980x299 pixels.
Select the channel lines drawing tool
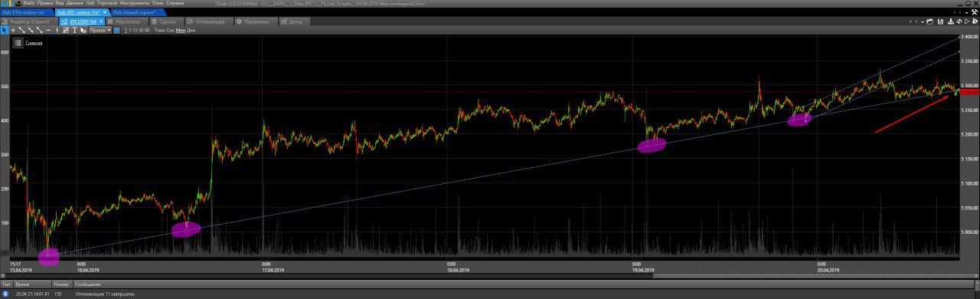coord(66,30)
